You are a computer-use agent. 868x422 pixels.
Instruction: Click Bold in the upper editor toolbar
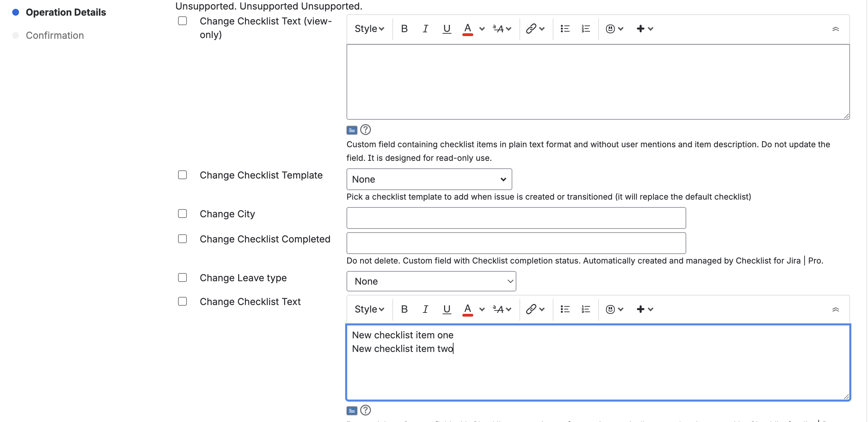(x=404, y=29)
